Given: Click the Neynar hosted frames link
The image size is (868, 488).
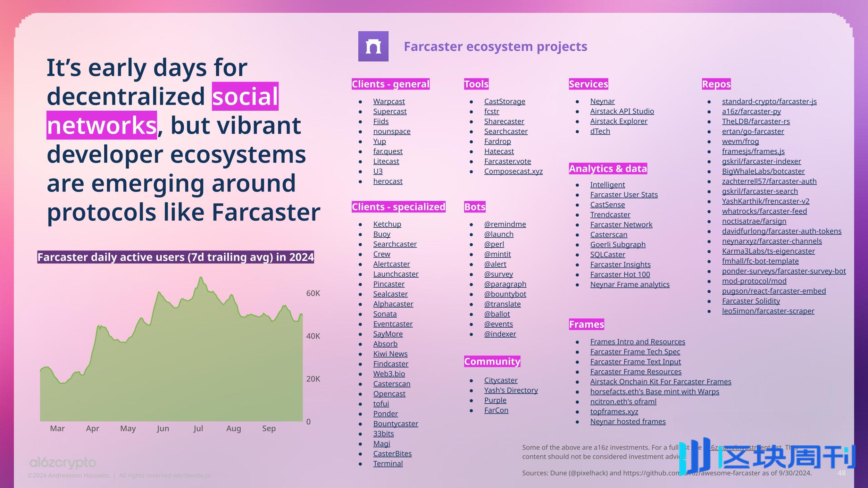Looking at the screenshot, I should click(x=628, y=422).
